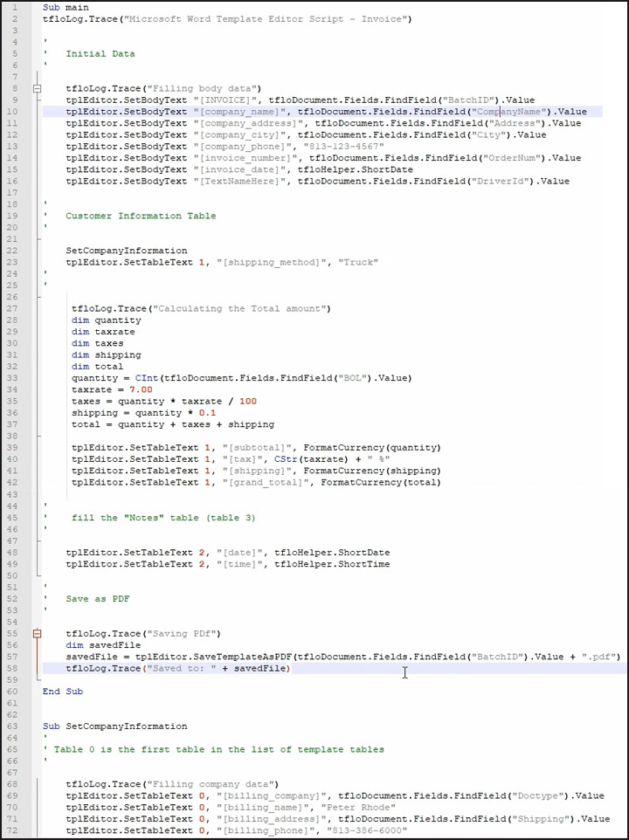This screenshot has width=629, height=840.
Task: Click the "Initial Data" comment
Action: click(100, 53)
